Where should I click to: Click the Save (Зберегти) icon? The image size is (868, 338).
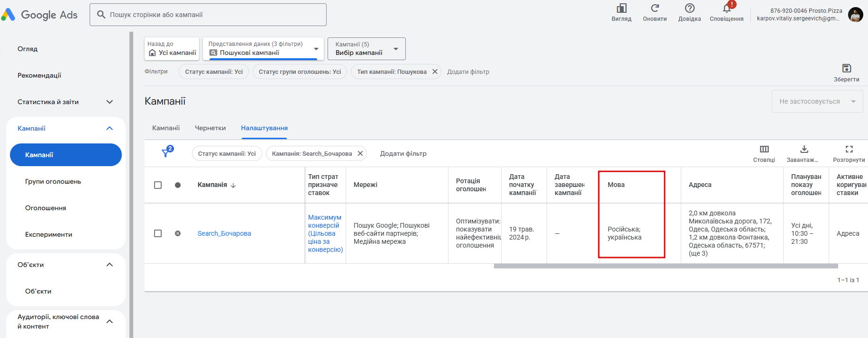click(x=846, y=69)
